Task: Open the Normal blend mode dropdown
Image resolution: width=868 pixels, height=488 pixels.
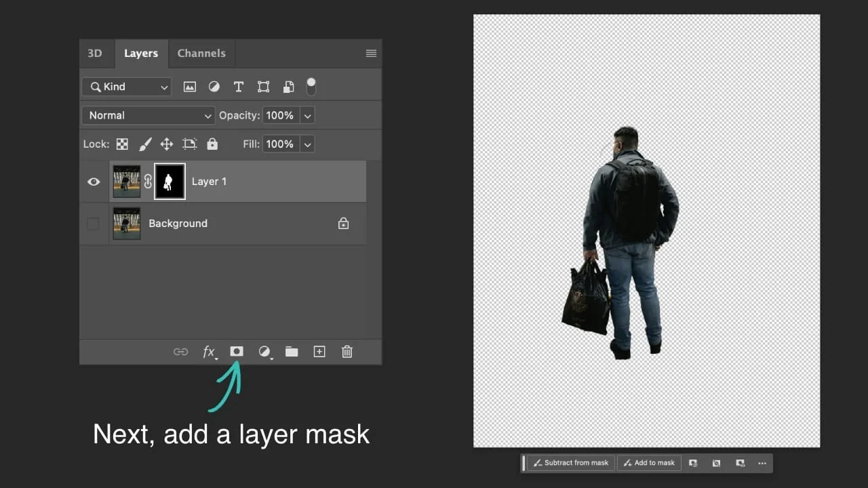Action: 148,115
